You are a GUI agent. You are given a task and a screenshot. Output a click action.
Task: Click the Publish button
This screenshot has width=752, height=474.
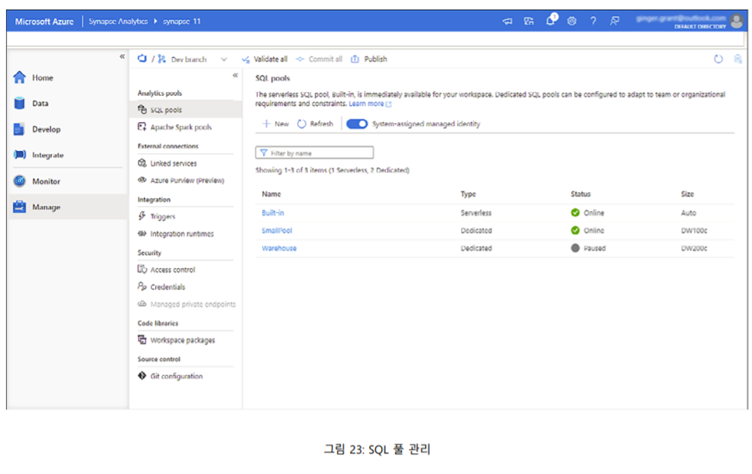tap(369, 59)
